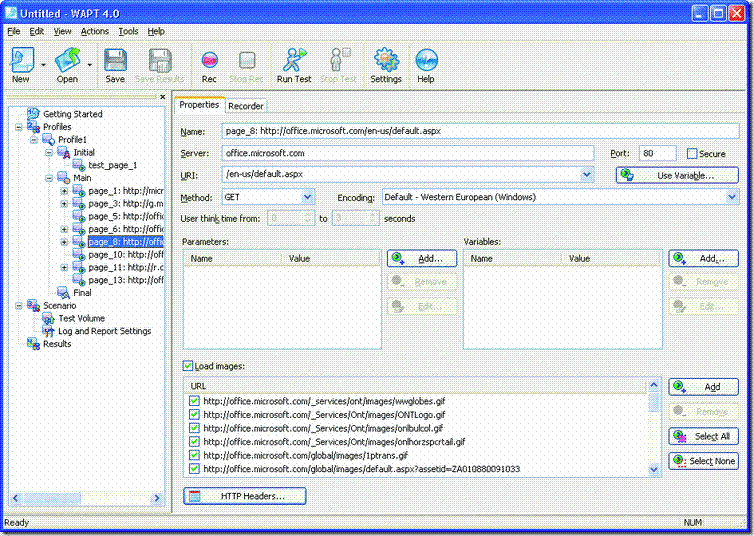The width and height of the screenshot is (754, 536).
Task: Open the HTTP Headers dialog
Action: click(245, 496)
